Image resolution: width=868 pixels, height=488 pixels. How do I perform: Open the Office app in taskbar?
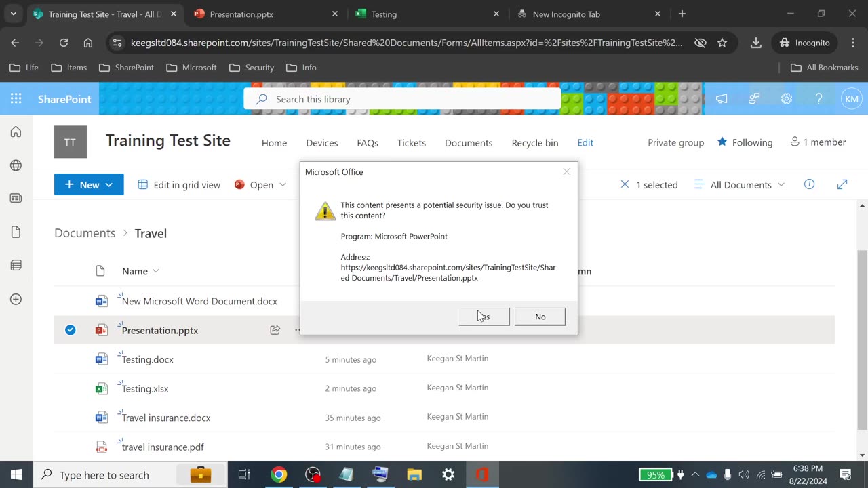482,474
